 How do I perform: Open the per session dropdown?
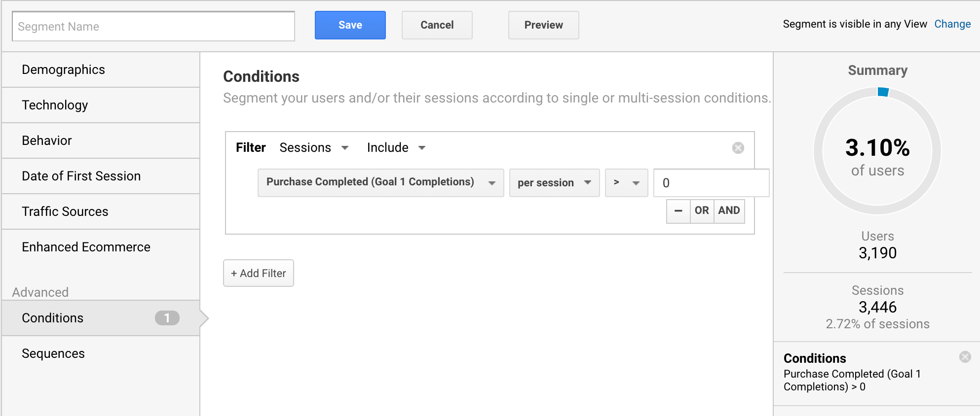(x=554, y=183)
